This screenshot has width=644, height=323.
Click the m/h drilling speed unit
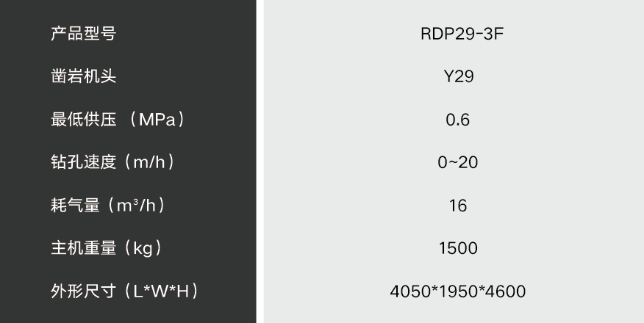tap(151, 162)
